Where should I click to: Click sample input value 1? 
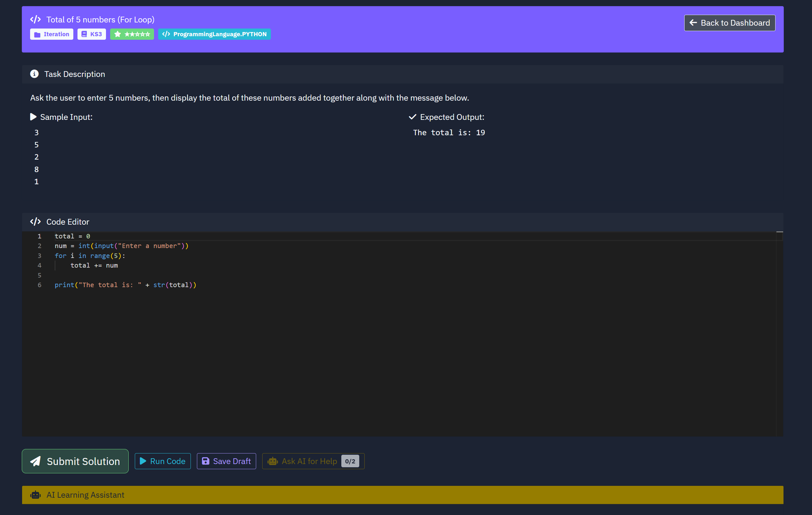click(x=37, y=182)
